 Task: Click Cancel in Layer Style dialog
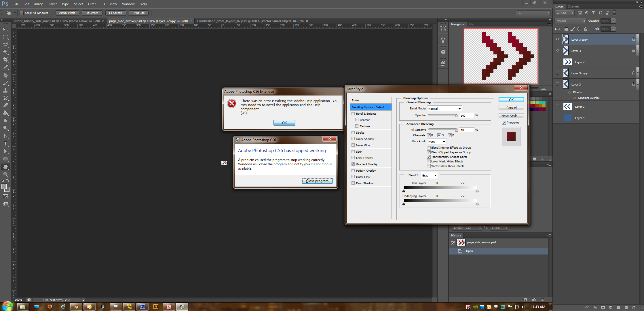pyautogui.click(x=511, y=108)
